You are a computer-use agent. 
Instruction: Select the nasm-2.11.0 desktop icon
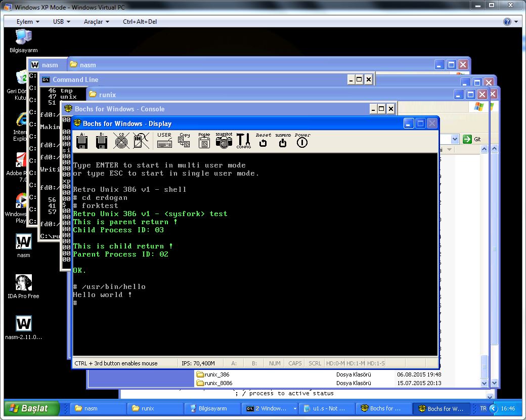coord(23,328)
